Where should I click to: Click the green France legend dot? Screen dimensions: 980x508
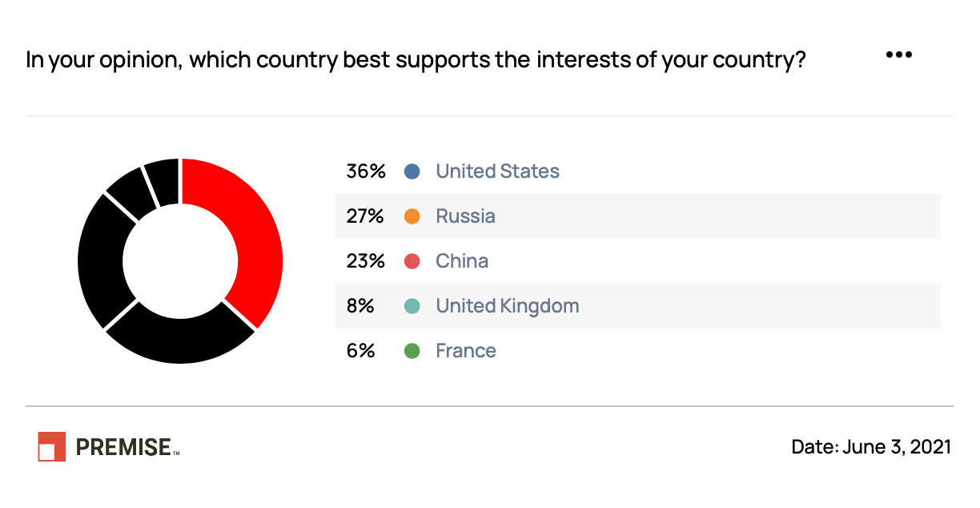click(412, 351)
